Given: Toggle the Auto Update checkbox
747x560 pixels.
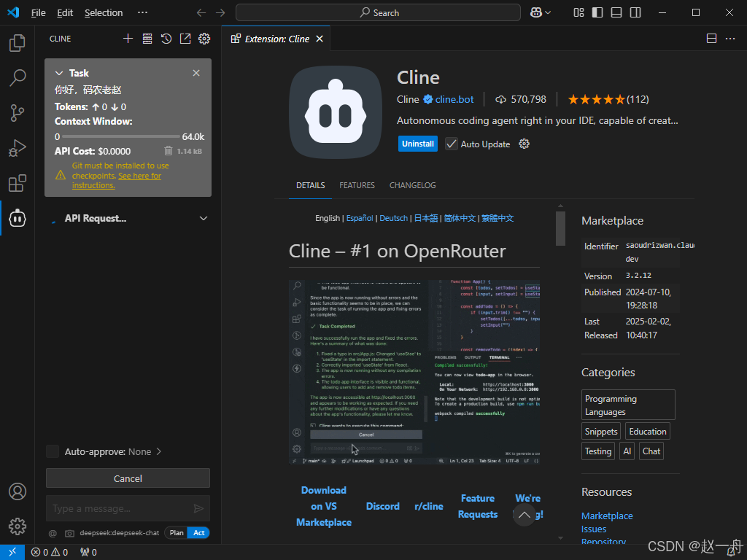Looking at the screenshot, I should point(451,144).
